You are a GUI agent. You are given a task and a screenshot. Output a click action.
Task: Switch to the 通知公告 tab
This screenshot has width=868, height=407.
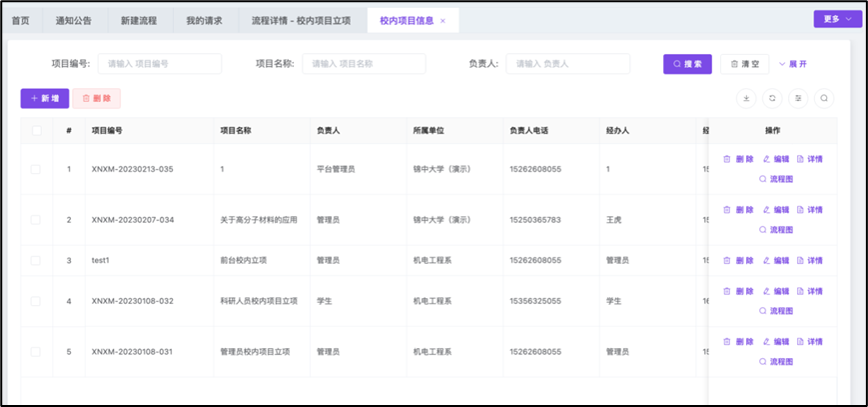pyautogui.click(x=76, y=20)
